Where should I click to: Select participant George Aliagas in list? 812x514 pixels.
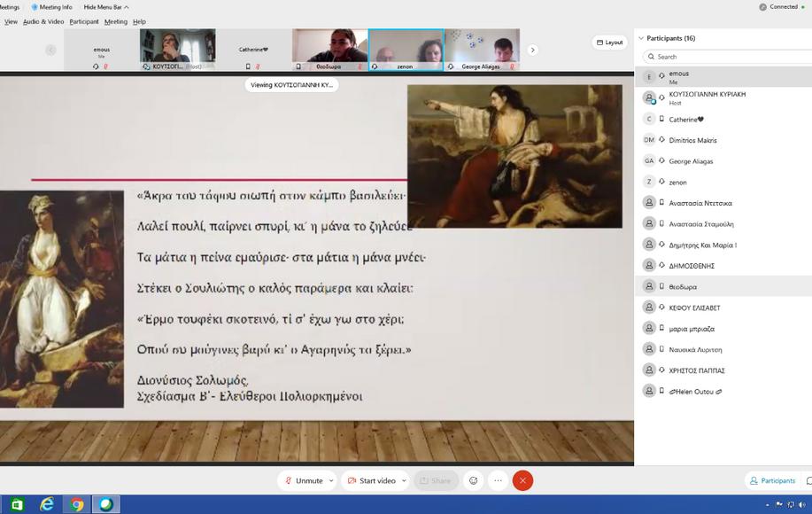(723, 161)
